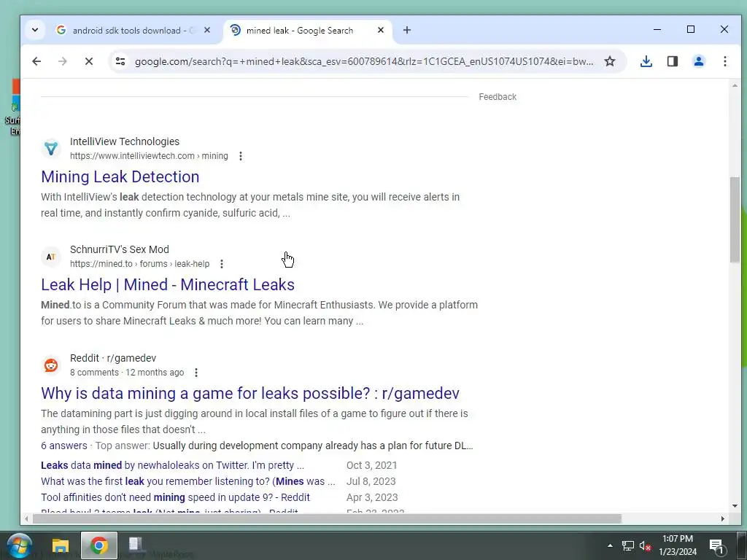
Task: Click the mined.to AT favicon
Action: [x=51, y=256]
